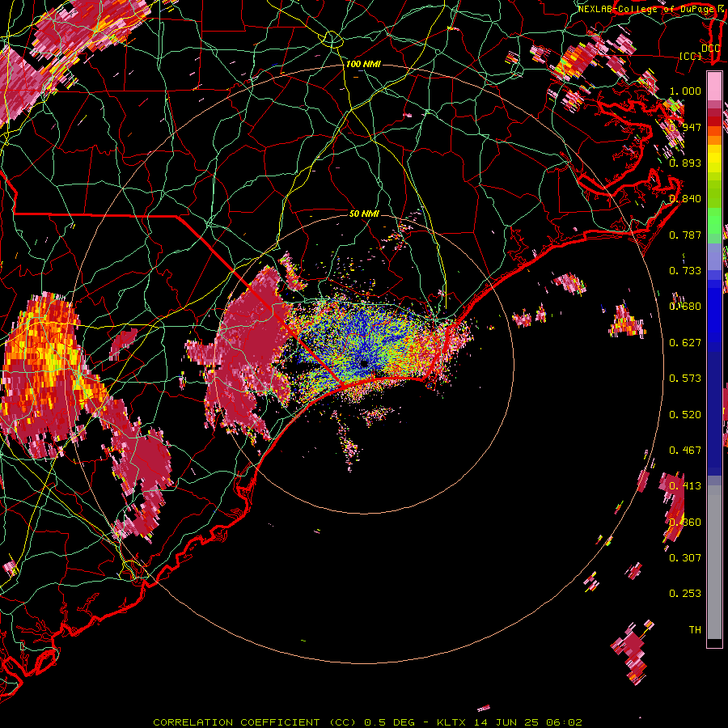Image resolution: width=728 pixels, height=728 pixels.
Task: Select the 0.840 scale value
Action: (685, 199)
